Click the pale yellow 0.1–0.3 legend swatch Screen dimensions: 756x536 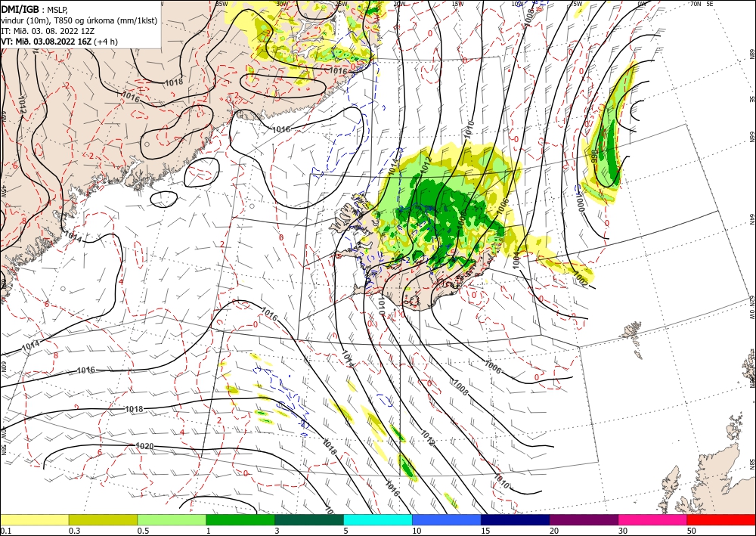click(35, 519)
